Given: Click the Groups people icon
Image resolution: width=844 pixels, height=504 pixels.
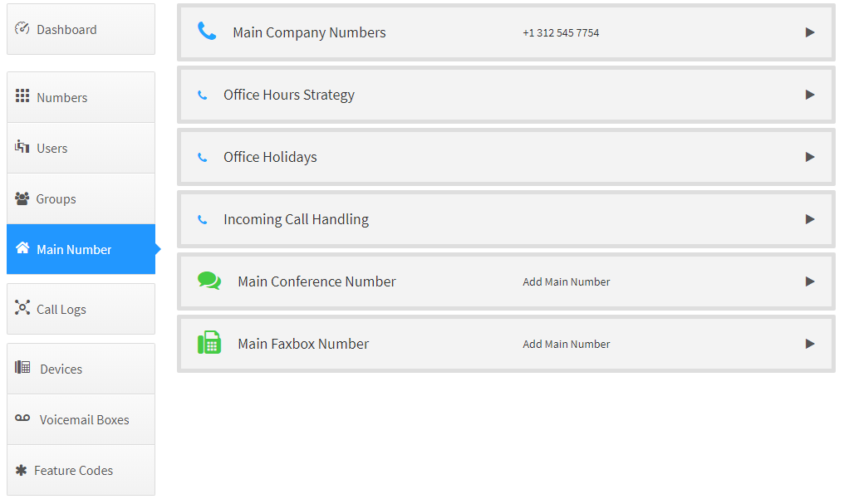Looking at the screenshot, I should (x=22, y=198).
